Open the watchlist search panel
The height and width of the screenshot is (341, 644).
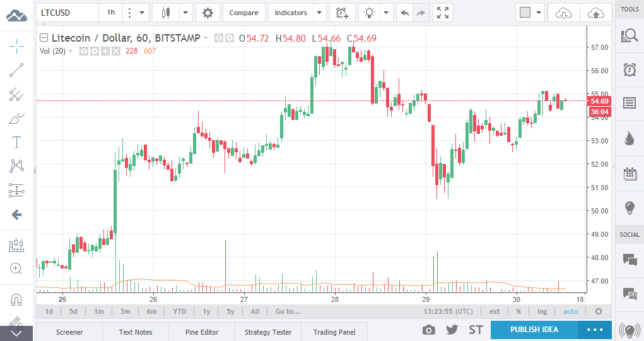[629, 36]
